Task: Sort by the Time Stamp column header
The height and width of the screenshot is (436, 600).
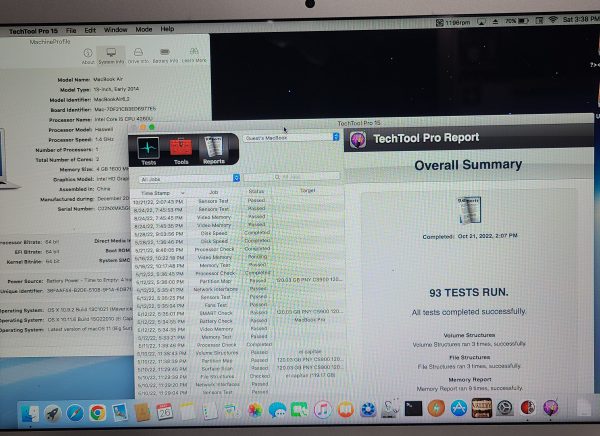Action: pyautogui.click(x=162, y=191)
